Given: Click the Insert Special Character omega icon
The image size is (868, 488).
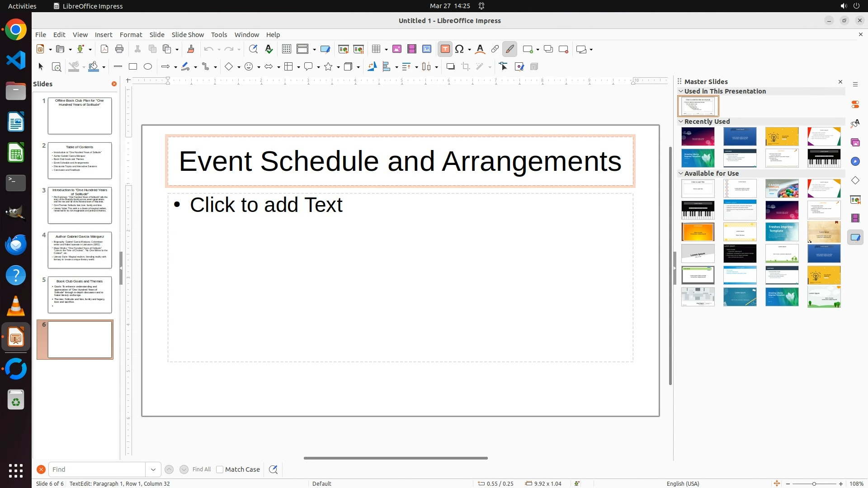Looking at the screenshot, I should click(x=460, y=49).
